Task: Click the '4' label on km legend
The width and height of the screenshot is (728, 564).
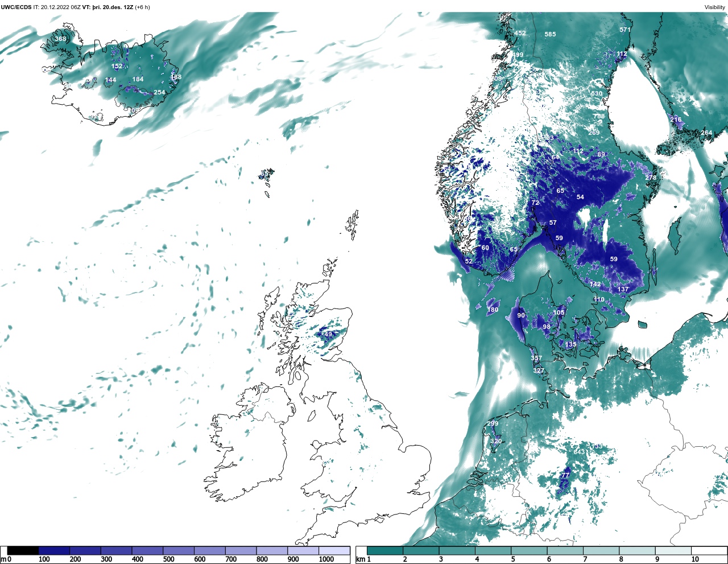Action: 477,559
